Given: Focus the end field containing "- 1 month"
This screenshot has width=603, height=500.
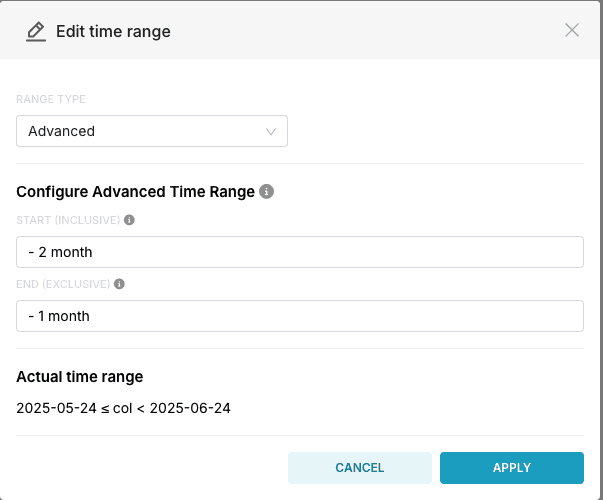Looking at the screenshot, I should pyautogui.click(x=300, y=316).
